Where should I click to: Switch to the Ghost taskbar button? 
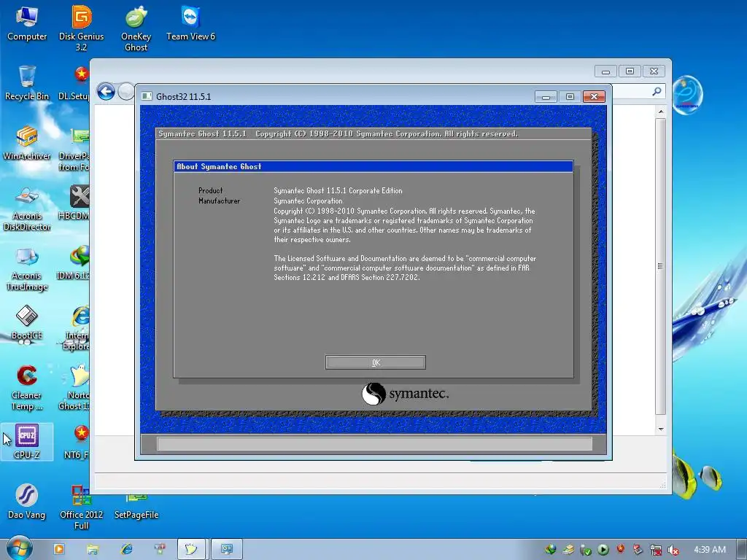pos(191,549)
